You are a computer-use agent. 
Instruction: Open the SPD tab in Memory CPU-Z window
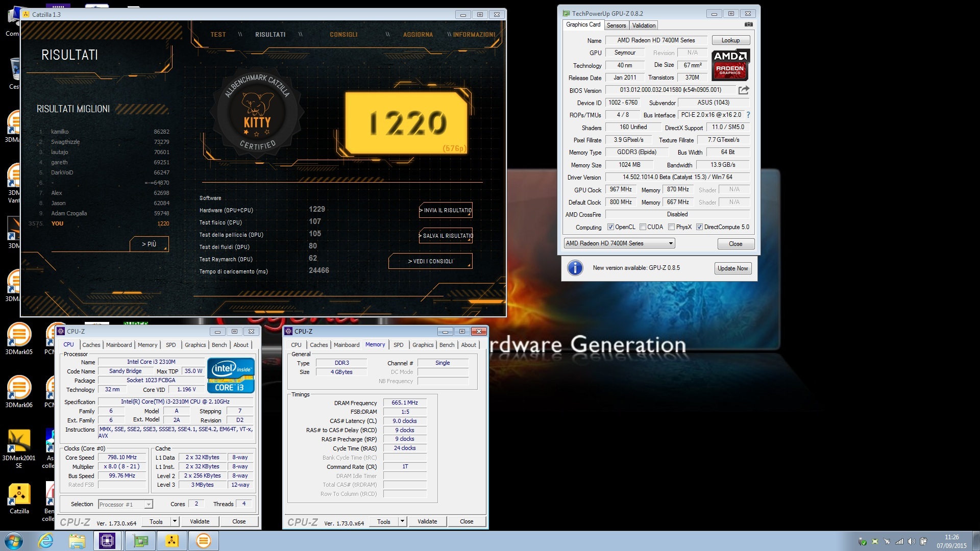pyautogui.click(x=399, y=345)
